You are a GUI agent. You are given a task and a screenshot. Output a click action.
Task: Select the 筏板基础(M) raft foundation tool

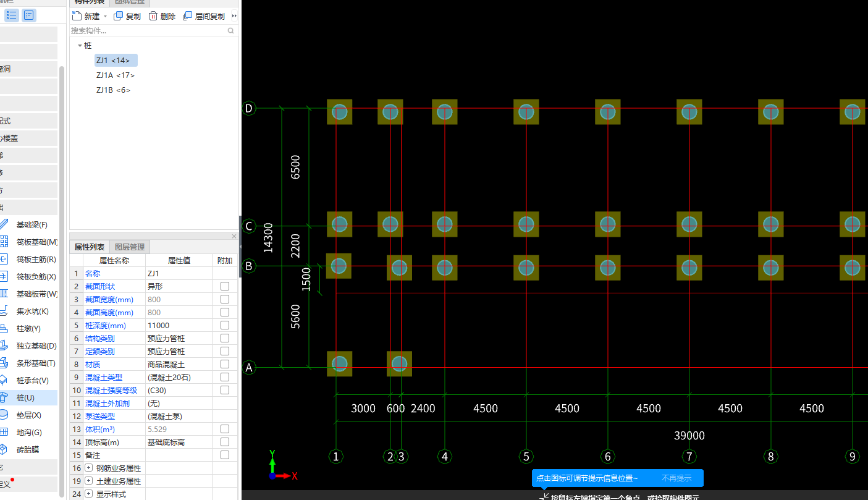(29, 242)
